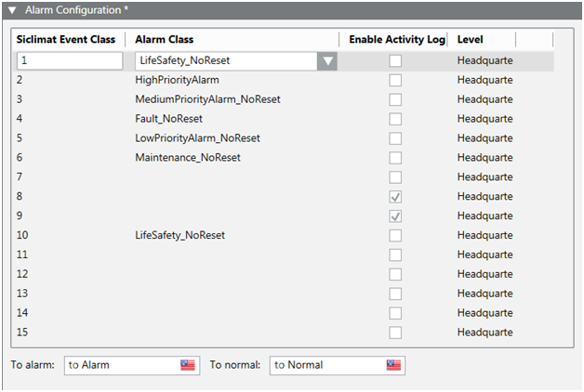This screenshot has height=392, width=584.
Task: Uncheck Activity Log for event class 8
Action: point(395,197)
